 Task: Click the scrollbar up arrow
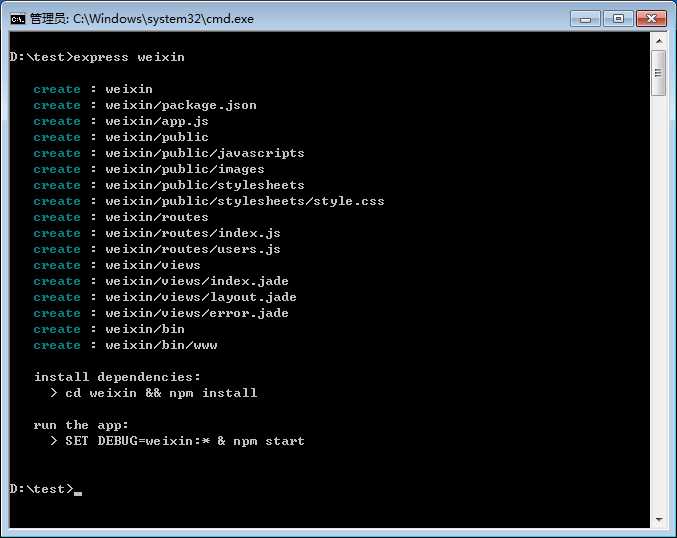pos(659,41)
